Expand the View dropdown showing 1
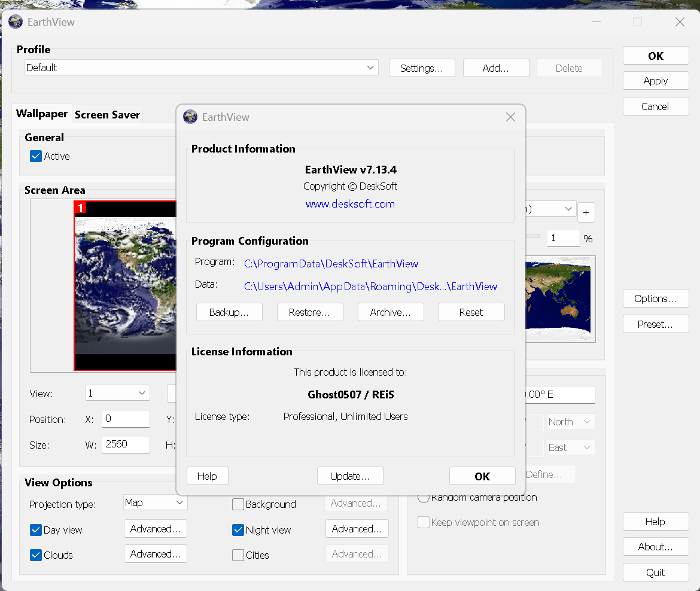Viewport: 700px width, 591px height. pyautogui.click(x=117, y=393)
